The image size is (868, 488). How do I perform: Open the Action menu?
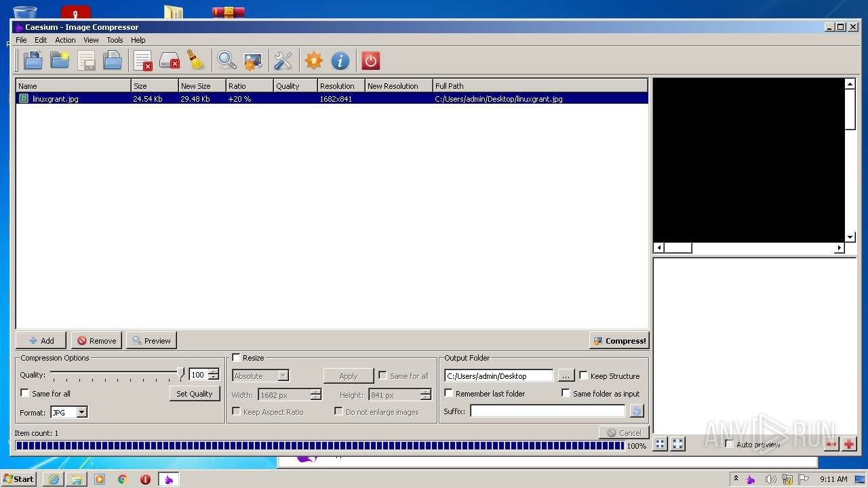(x=65, y=40)
